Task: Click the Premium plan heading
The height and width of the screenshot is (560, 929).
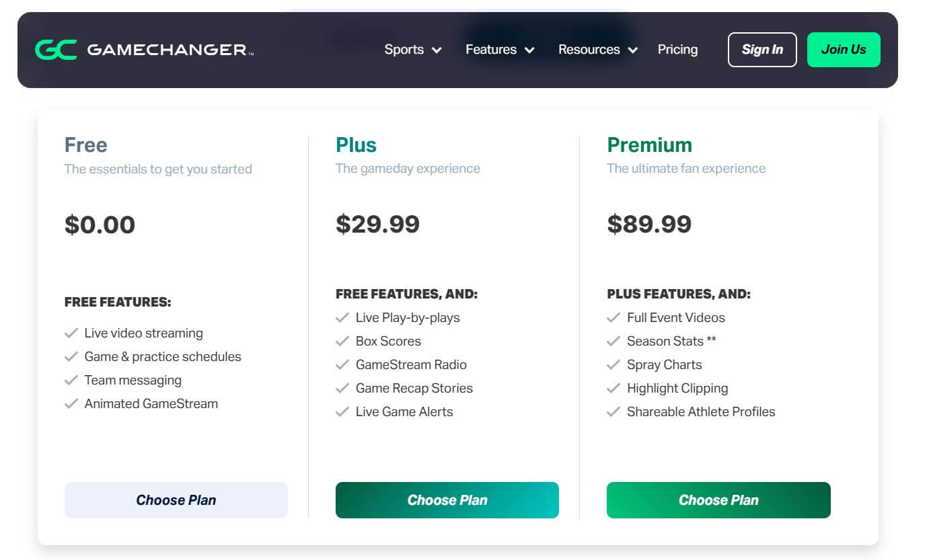Action: pyautogui.click(x=649, y=144)
